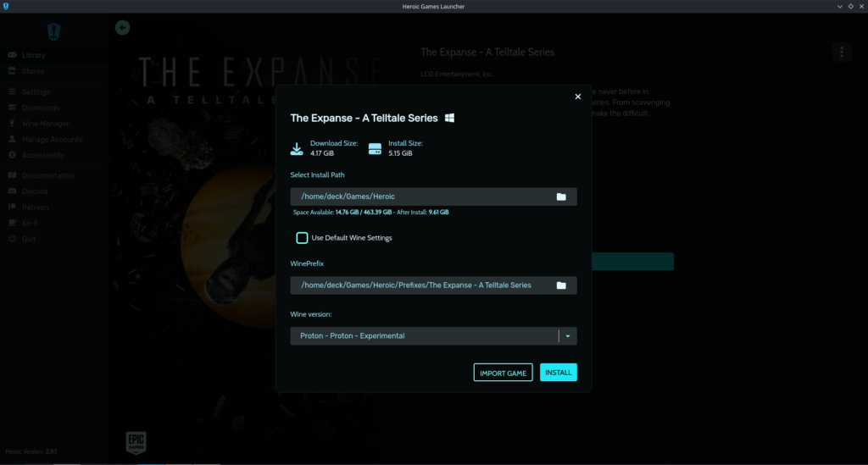
Task: Click the Ko-fi cup icon
Action: click(12, 223)
